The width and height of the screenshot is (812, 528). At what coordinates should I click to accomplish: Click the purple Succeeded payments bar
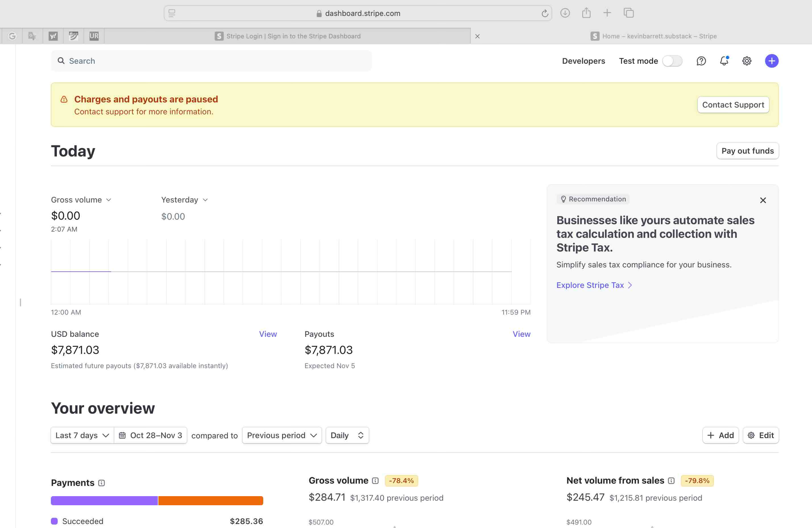coord(104,501)
